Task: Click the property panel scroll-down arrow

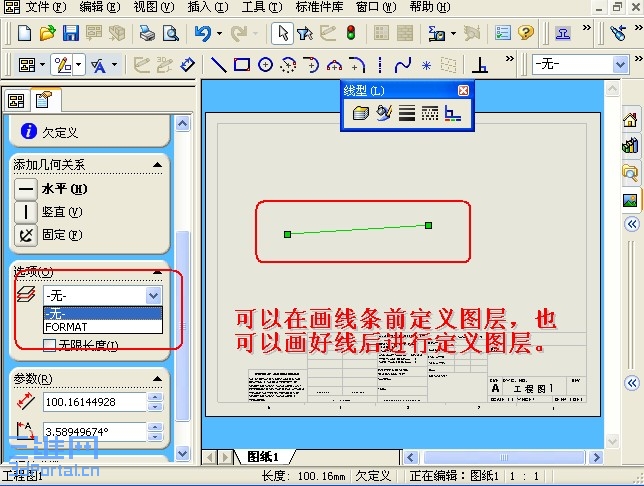Action: click(x=182, y=454)
